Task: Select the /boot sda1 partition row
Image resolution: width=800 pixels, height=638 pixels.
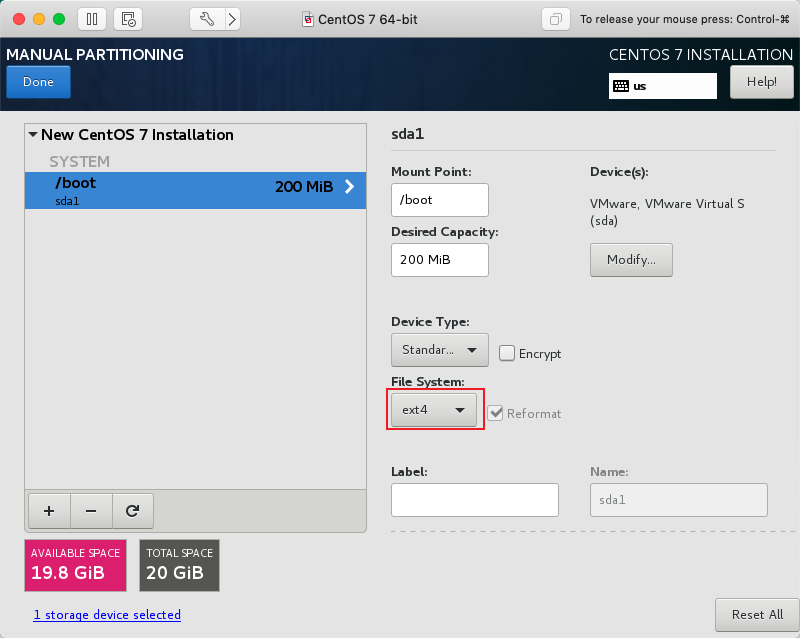Action: (x=195, y=190)
